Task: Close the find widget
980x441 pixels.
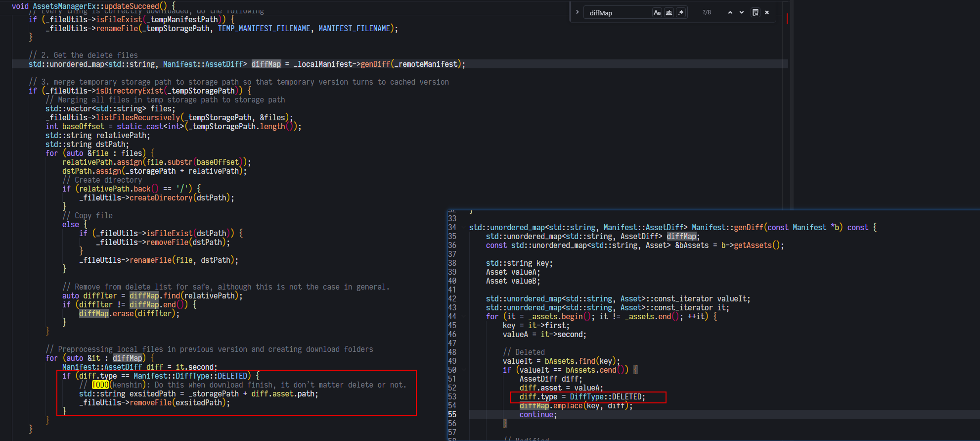Action: click(767, 12)
